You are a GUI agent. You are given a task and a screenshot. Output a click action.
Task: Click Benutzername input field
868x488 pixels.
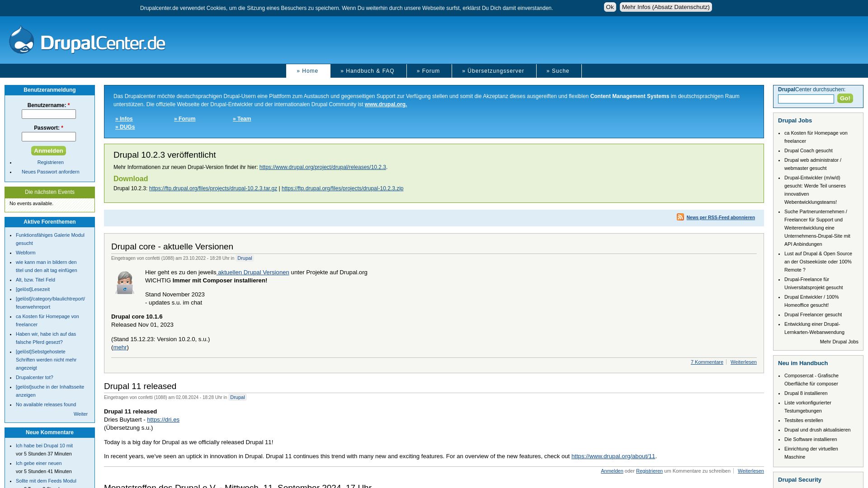[48, 114]
